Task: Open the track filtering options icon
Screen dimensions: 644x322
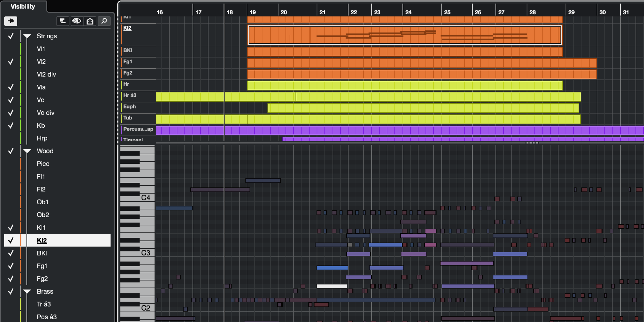Action: tap(63, 21)
